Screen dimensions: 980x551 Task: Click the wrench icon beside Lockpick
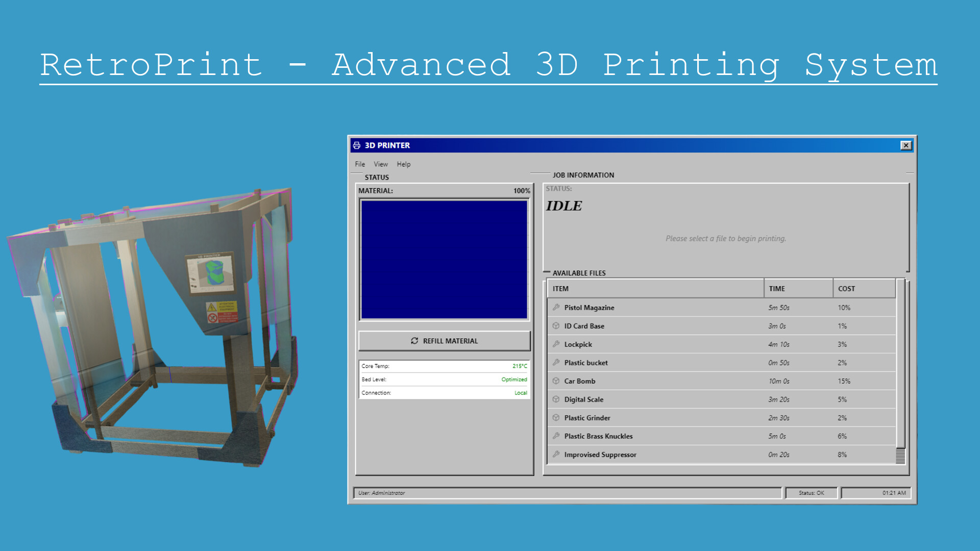click(556, 344)
